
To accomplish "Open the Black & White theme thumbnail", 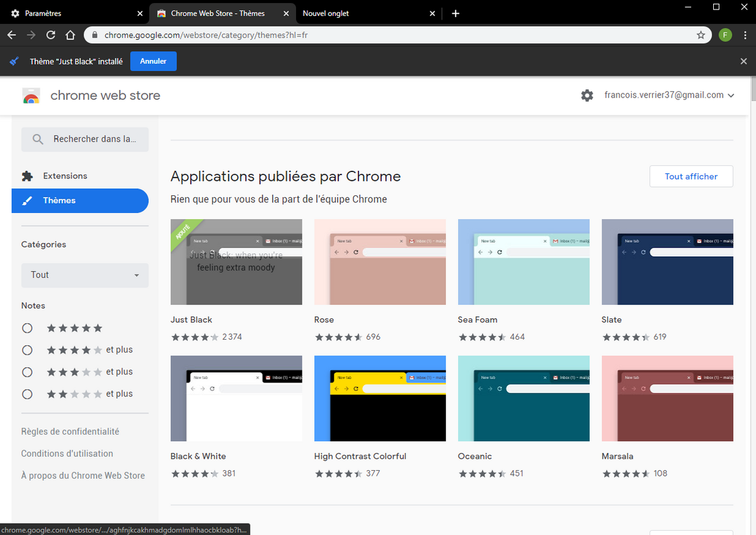I will pyautogui.click(x=236, y=398).
